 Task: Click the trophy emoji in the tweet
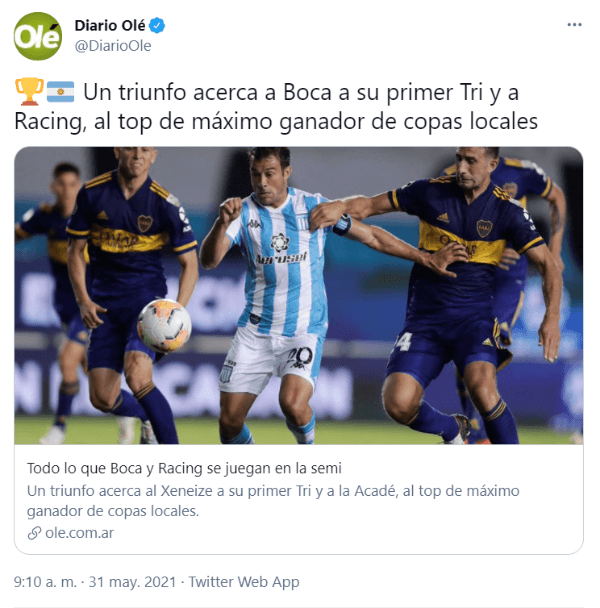(29, 92)
